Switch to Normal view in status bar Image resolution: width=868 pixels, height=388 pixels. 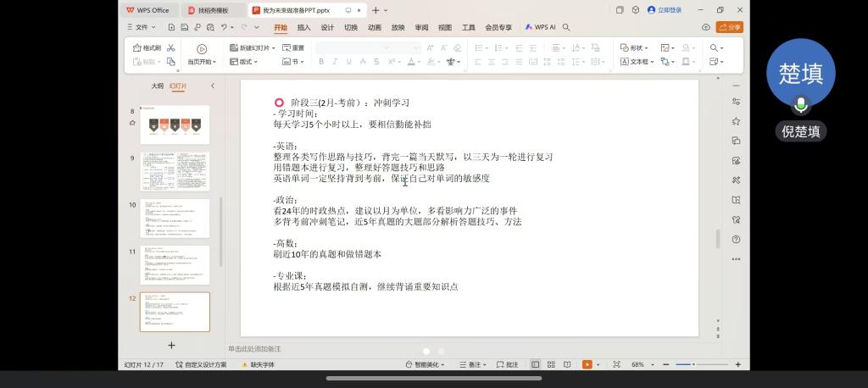[x=536, y=365]
